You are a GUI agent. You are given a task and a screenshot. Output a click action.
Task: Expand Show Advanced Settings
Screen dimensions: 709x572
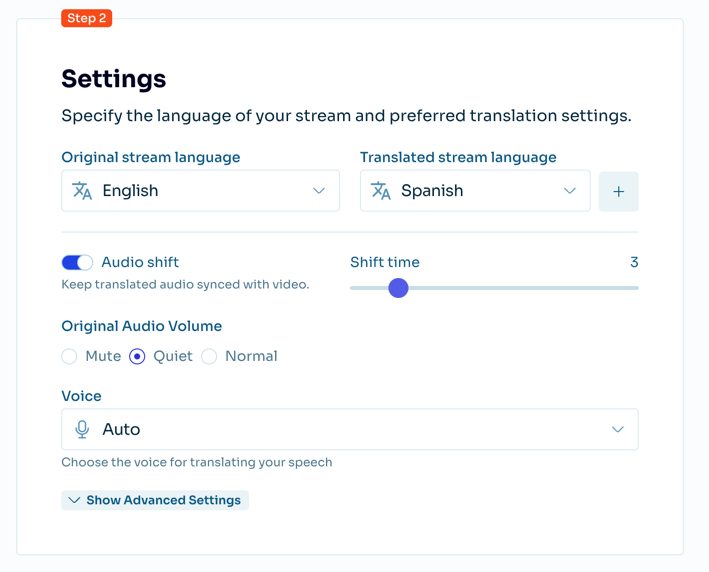click(x=155, y=500)
